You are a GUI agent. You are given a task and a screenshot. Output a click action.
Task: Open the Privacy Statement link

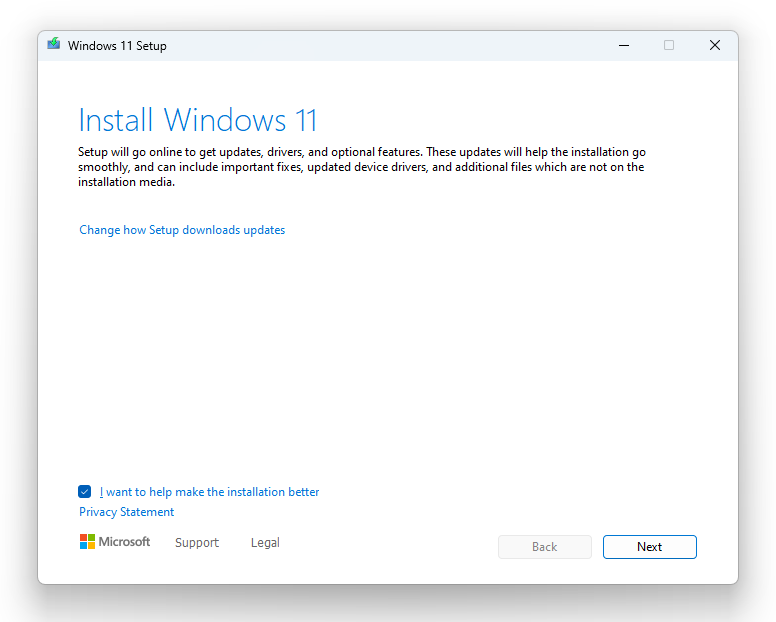[x=127, y=512]
